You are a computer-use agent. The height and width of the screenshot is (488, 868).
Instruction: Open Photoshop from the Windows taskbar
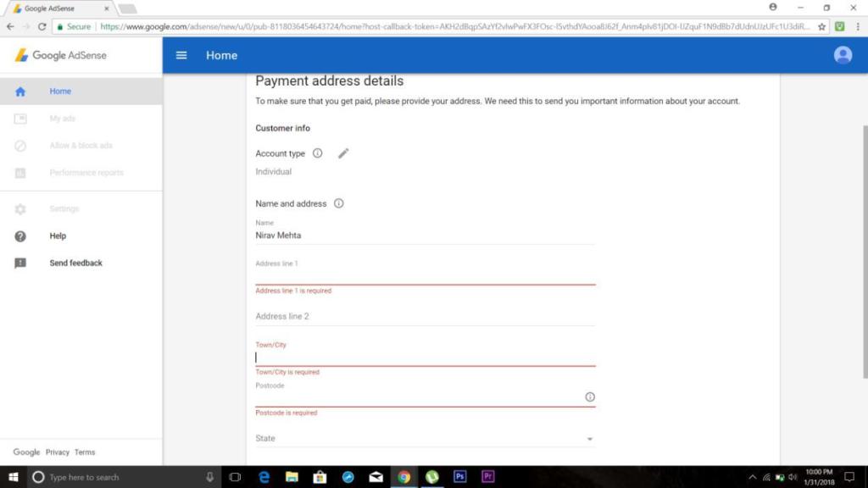coord(459,477)
